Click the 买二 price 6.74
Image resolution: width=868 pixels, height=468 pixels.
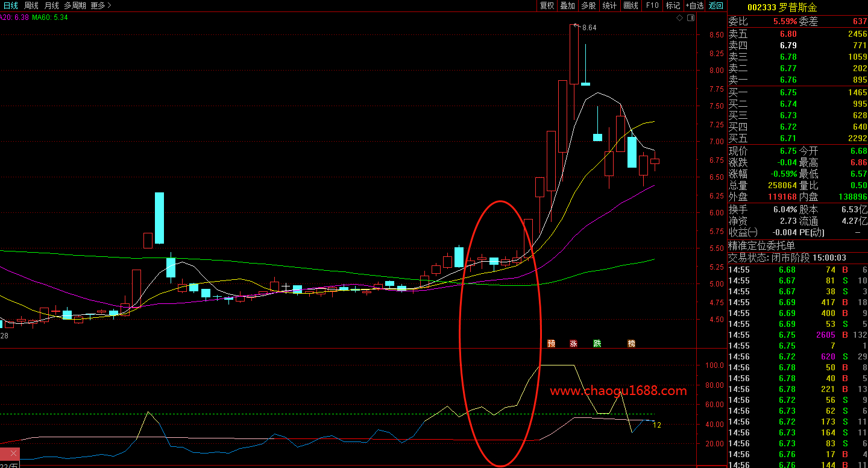pos(788,104)
